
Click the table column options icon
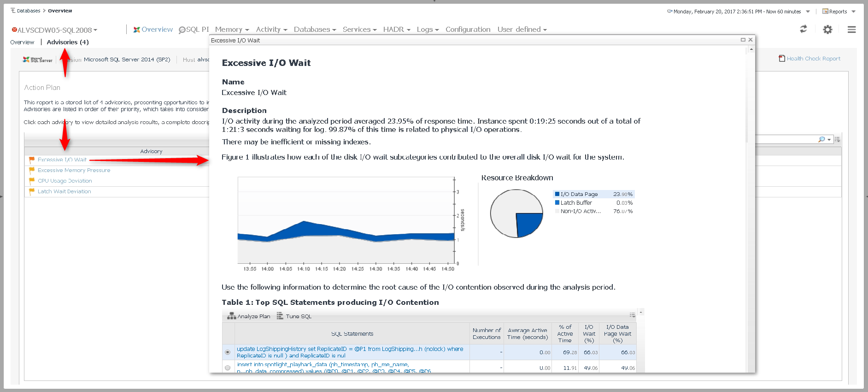pos(632,315)
